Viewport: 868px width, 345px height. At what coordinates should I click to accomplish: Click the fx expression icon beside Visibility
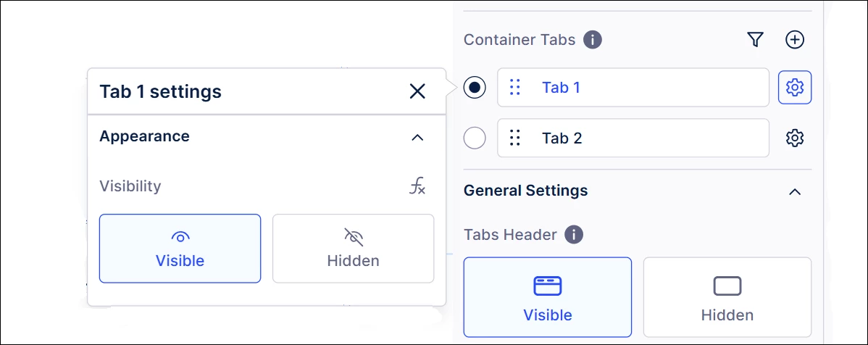[x=417, y=186]
